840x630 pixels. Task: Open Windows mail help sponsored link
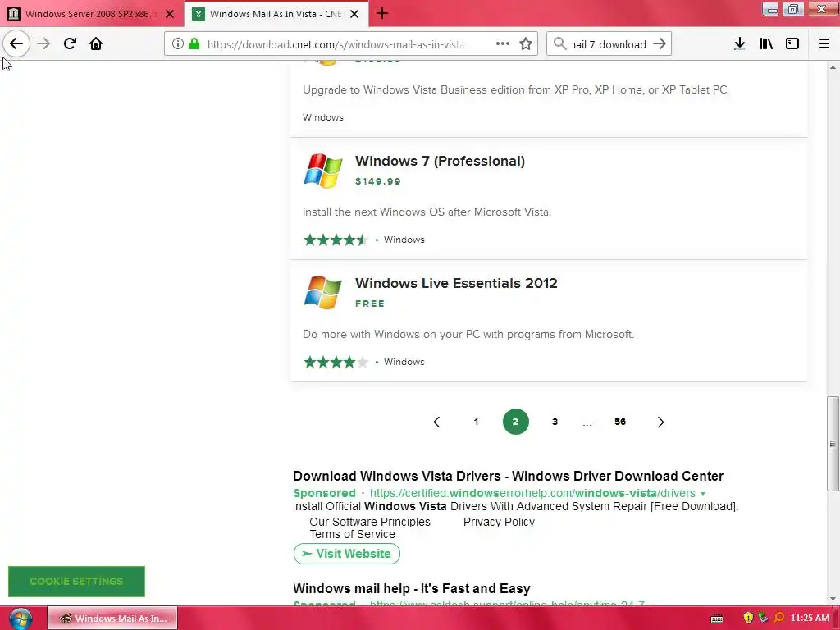point(412,589)
